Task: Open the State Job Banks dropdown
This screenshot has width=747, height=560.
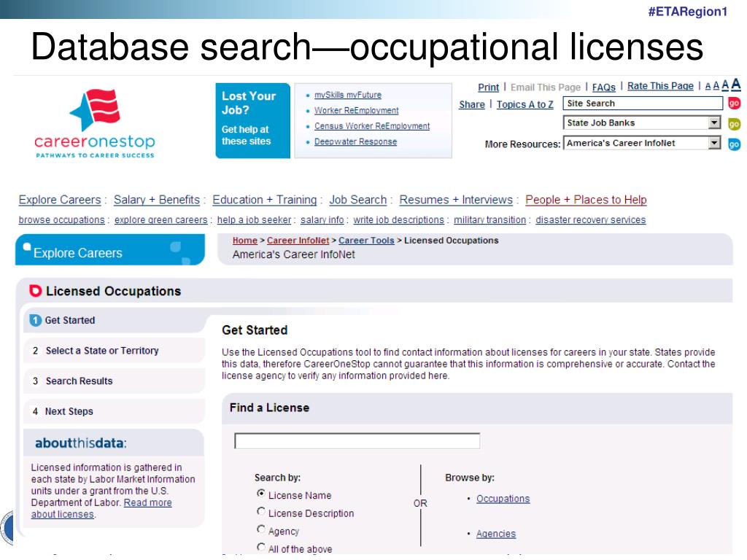Action: click(642, 122)
